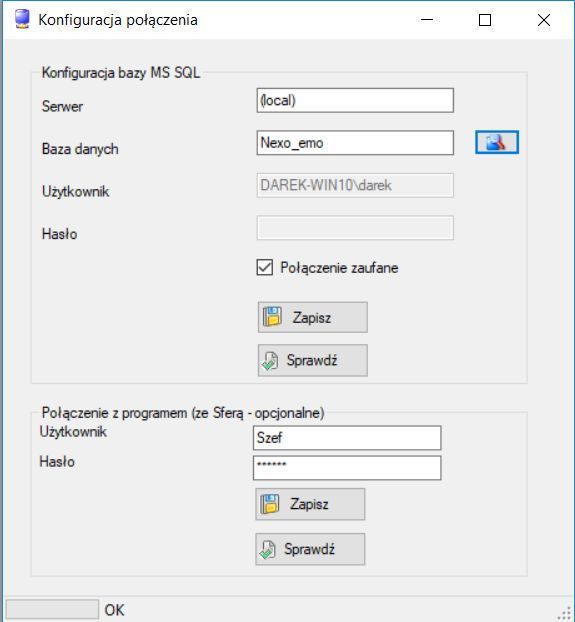The width and height of the screenshot is (575, 622).
Task: Toggle the Połączenie zaufane checkbox
Action: 264,267
